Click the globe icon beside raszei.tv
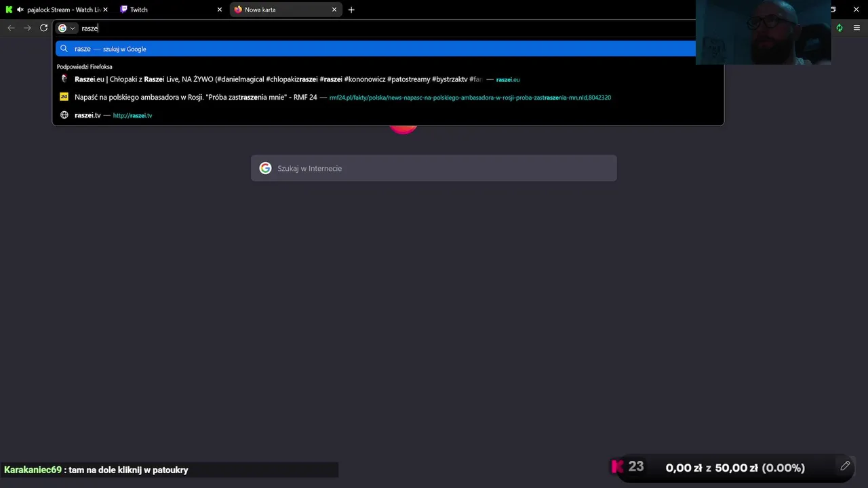This screenshot has height=488, width=868. click(64, 115)
